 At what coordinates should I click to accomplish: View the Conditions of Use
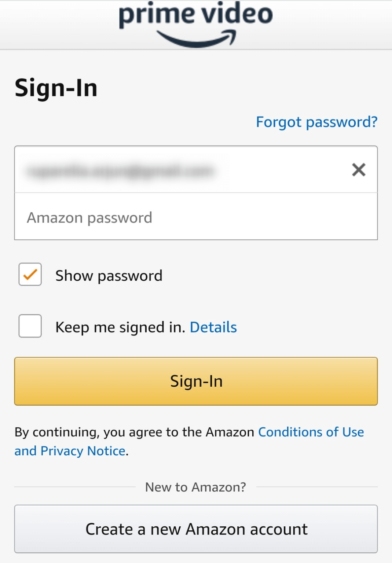(310, 432)
